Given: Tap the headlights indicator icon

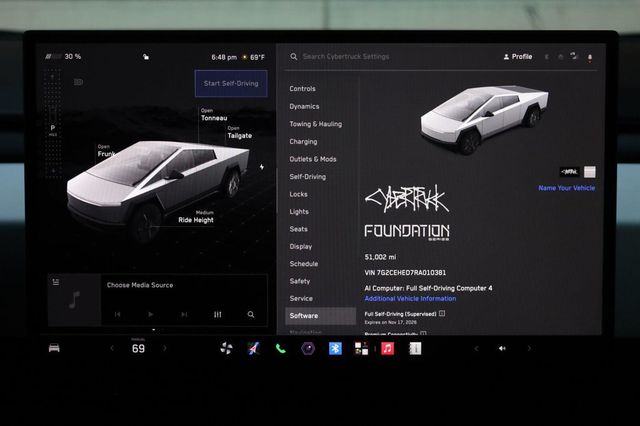Looking at the screenshot, I should click(78, 82).
